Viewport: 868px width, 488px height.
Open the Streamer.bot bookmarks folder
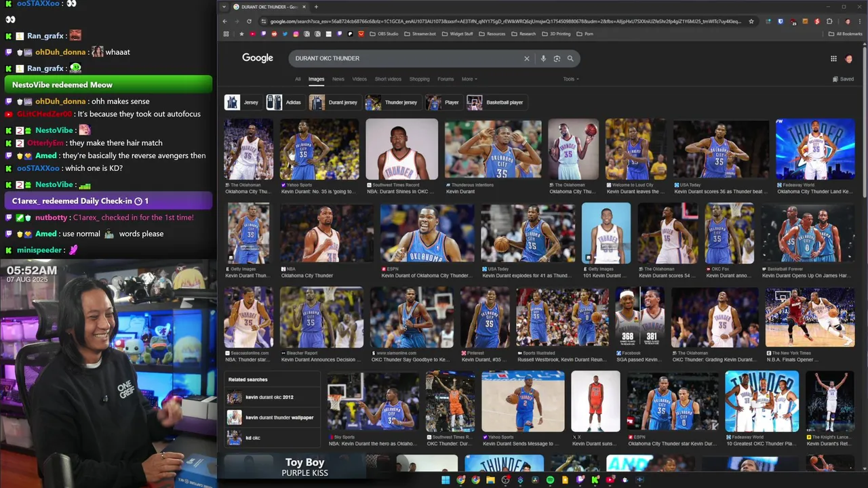point(420,34)
